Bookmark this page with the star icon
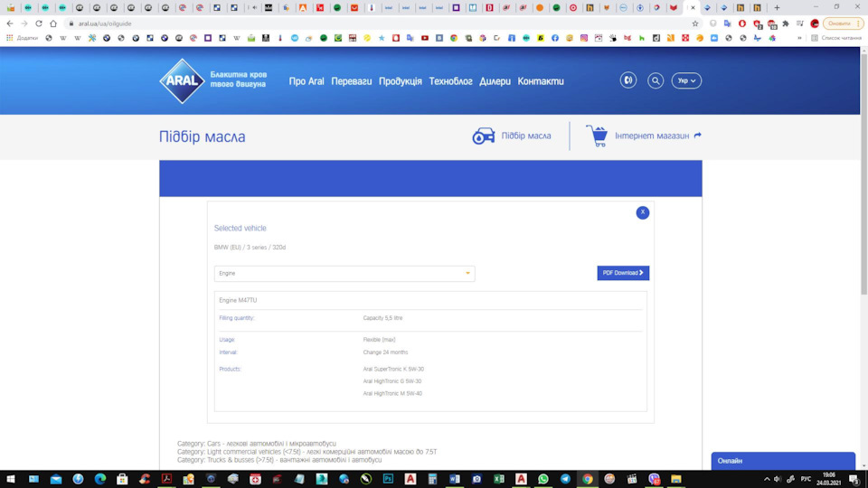The image size is (868, 488). (694, 23)
